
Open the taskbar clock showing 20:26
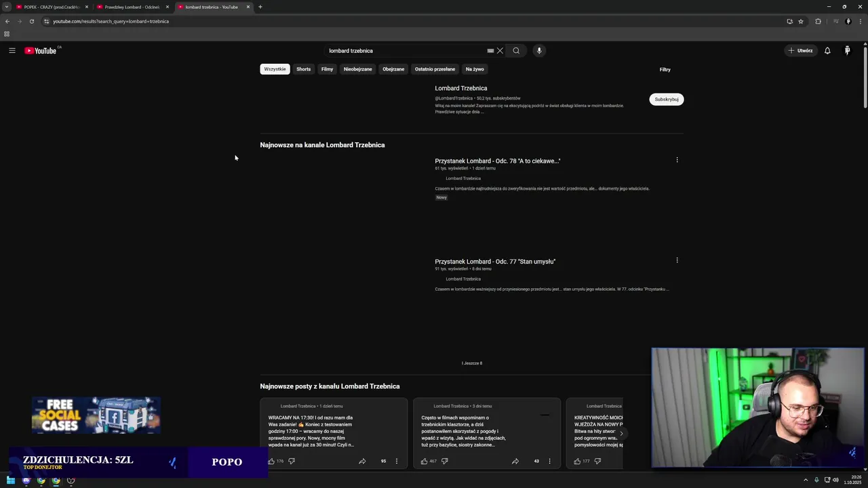point(852,480)
